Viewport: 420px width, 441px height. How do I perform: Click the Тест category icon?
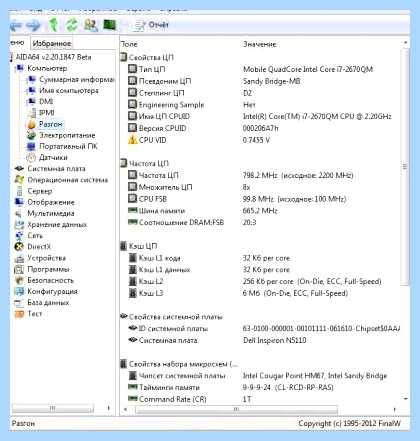[19, 314]
